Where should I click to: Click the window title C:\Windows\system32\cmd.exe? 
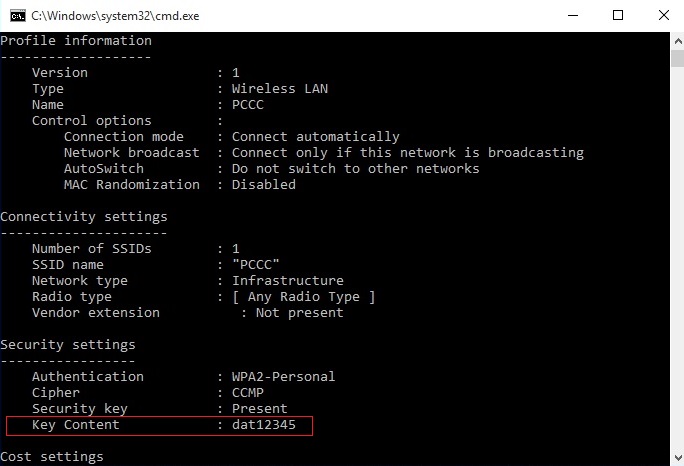click(x=115, y=16)
